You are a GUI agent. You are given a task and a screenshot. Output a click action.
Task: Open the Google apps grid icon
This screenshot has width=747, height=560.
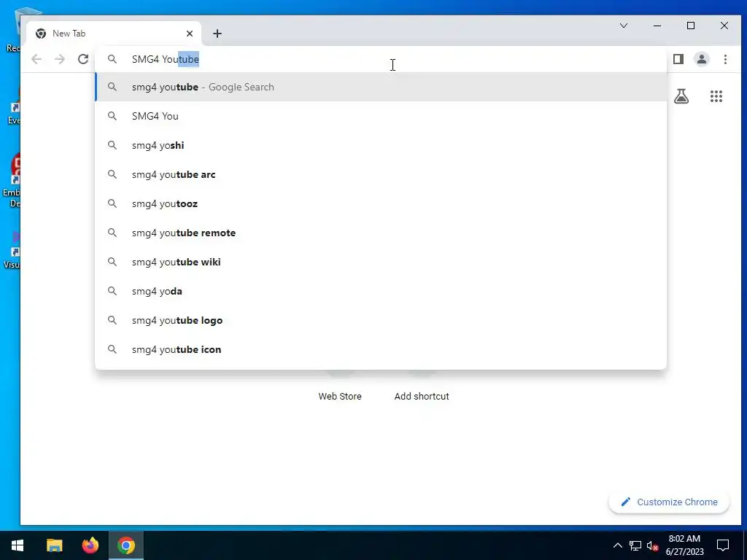tap(716, 97)
